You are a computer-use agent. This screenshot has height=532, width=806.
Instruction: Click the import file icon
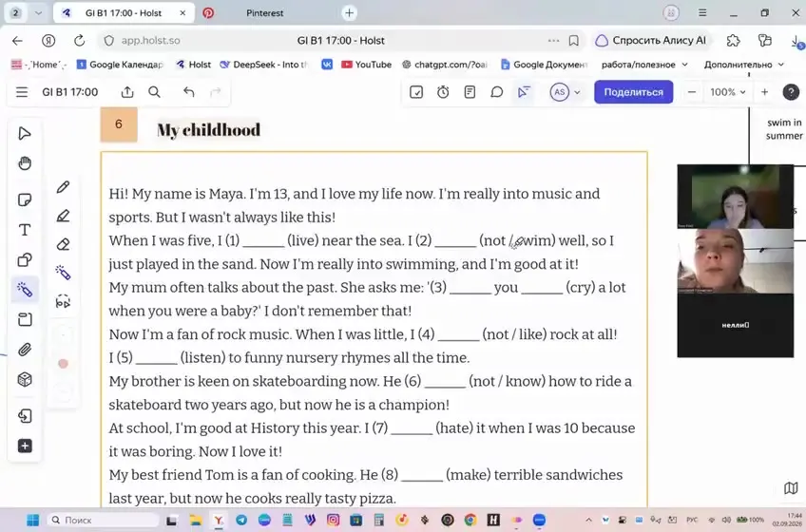point(24,415)
